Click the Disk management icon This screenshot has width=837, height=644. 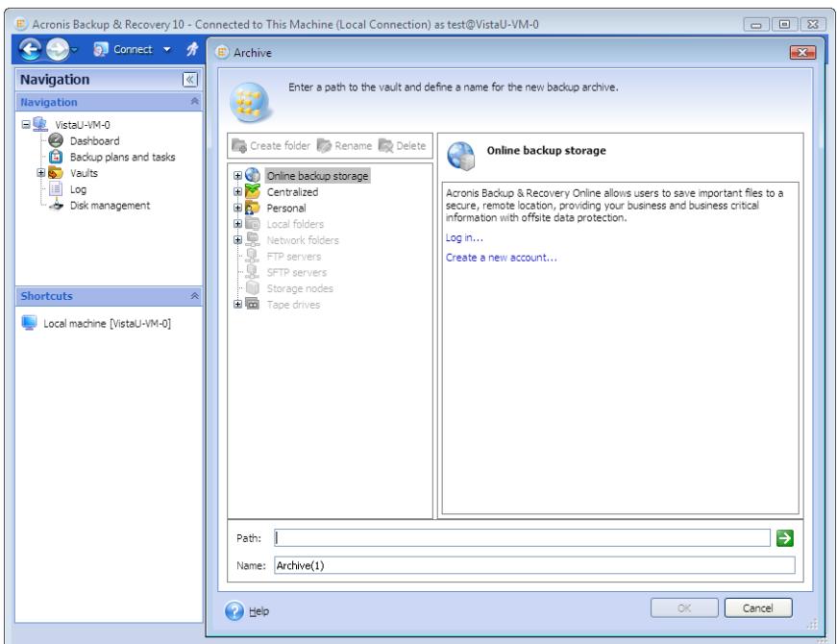tap(56, 205)
